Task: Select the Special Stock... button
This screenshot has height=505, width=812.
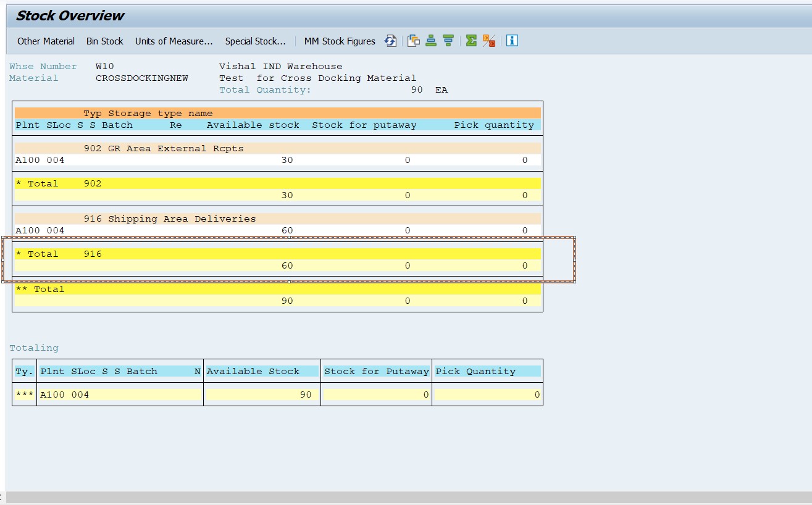Action: click(x=256, y=41)
